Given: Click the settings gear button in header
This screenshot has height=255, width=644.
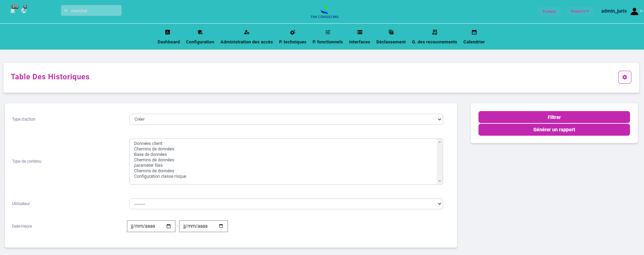Looking at the screenshot, I should coord(625,77).
